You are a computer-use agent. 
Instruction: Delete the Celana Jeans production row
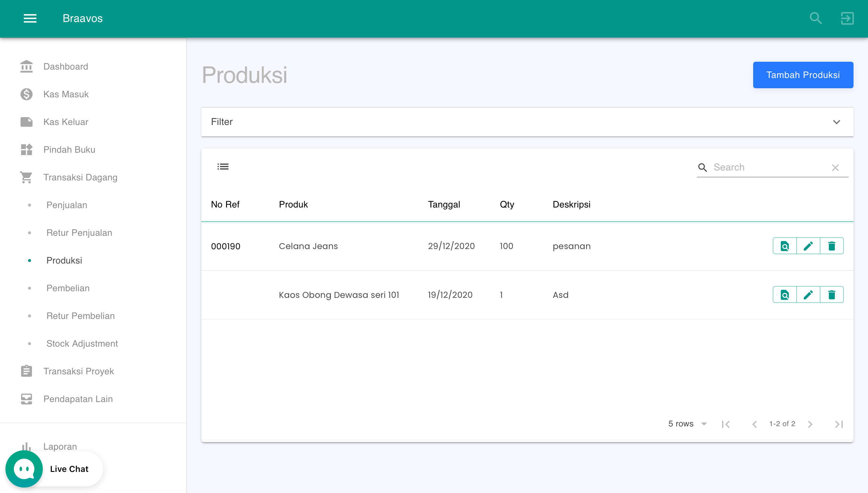(832, 246)
